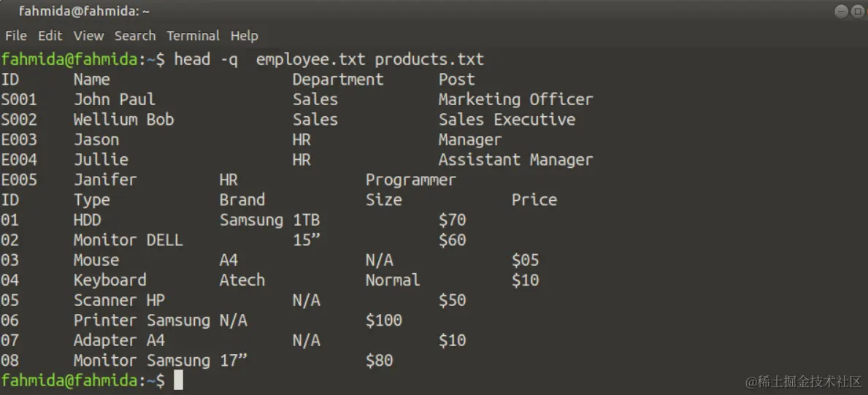Open the Search menu
This screenshot has width=868, height=395.
(x=134, y=36)
